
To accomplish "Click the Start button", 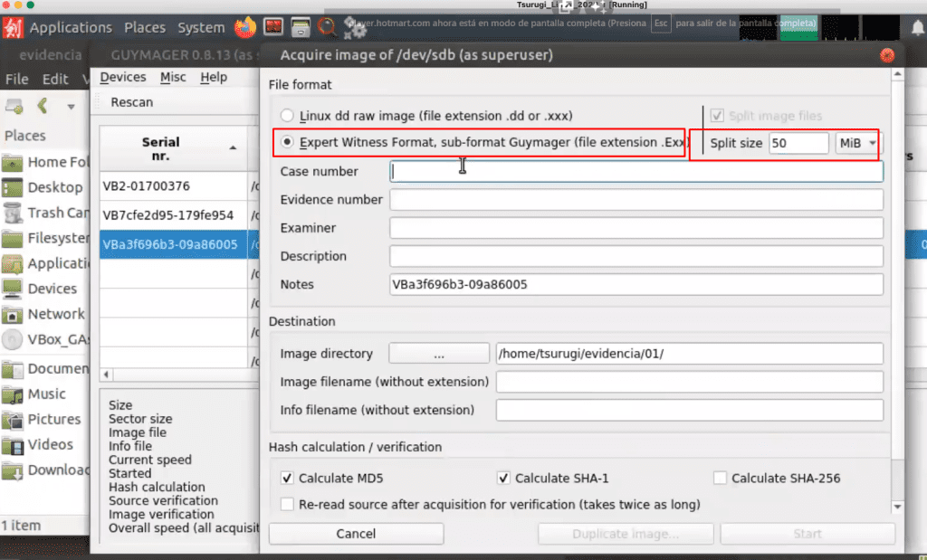I will click(x=808, y=534).
